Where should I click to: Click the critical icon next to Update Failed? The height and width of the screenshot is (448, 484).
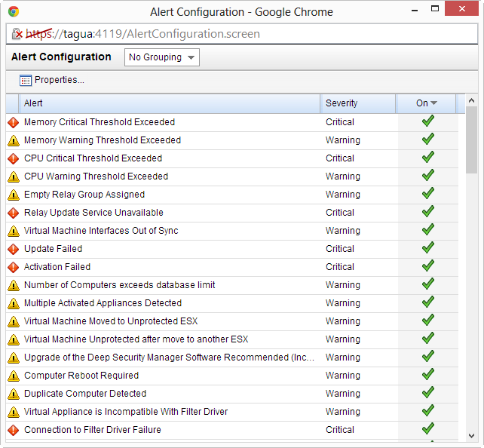click(x=13, y=249)
